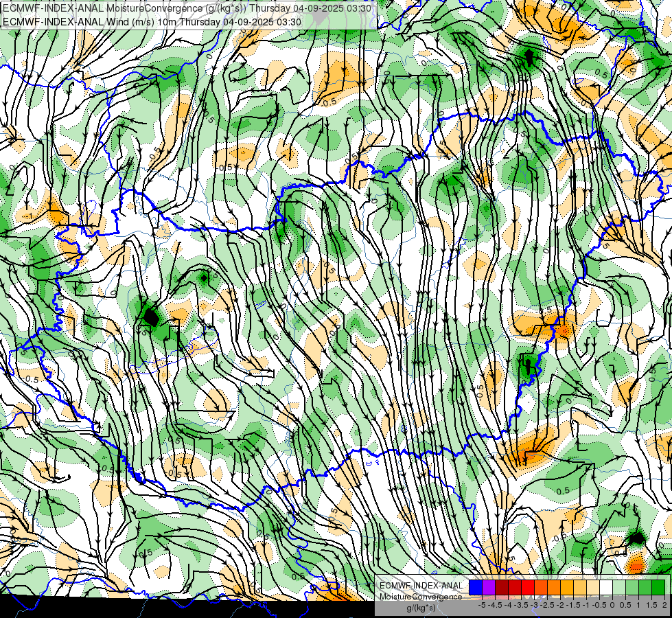Screen dimensions: 672x618
Task: Pick the orange-red swatch between -3 and -2.5
Action: point(541,587)
